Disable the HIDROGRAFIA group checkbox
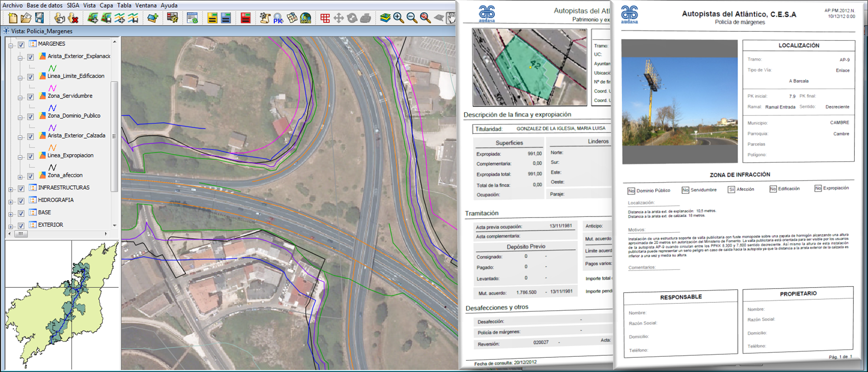Screen dimensions: 868x372 pos(21,201)
